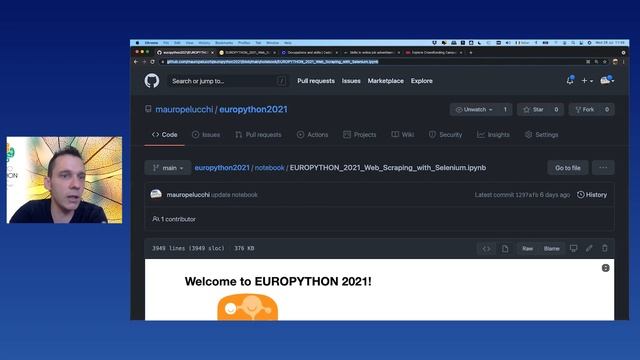The width and height of the screenshot is (640, 360).
Task: Switch to the Insights tab
Action: (x=493, y=135)
